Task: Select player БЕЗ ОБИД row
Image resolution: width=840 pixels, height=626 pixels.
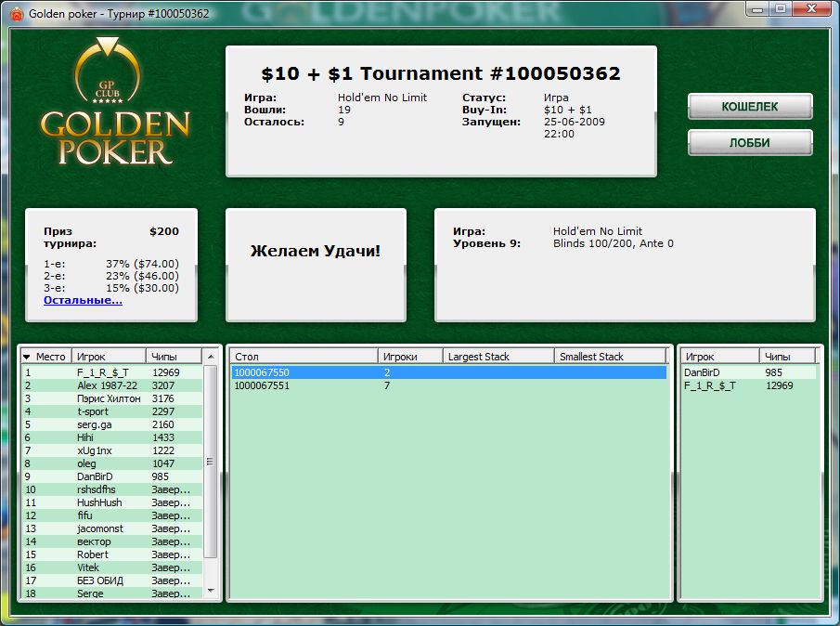Action: point(112,580)
